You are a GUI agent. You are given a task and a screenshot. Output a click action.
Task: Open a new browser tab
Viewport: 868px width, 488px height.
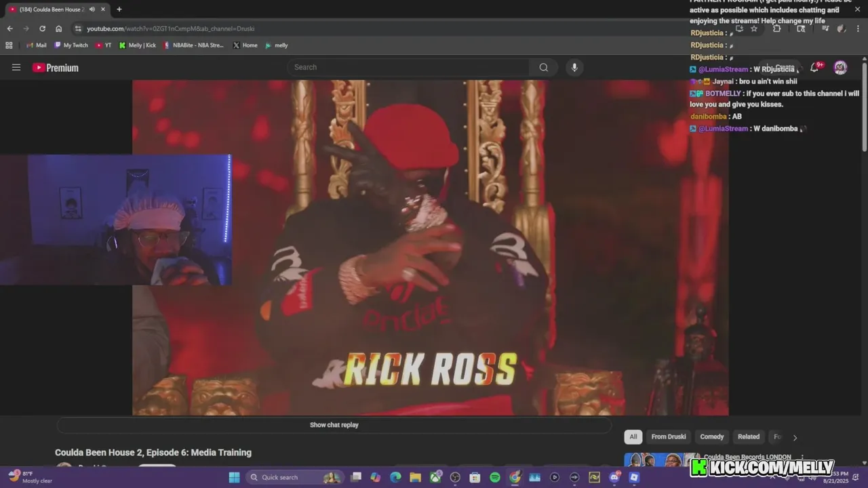click(x=119, y=9)
